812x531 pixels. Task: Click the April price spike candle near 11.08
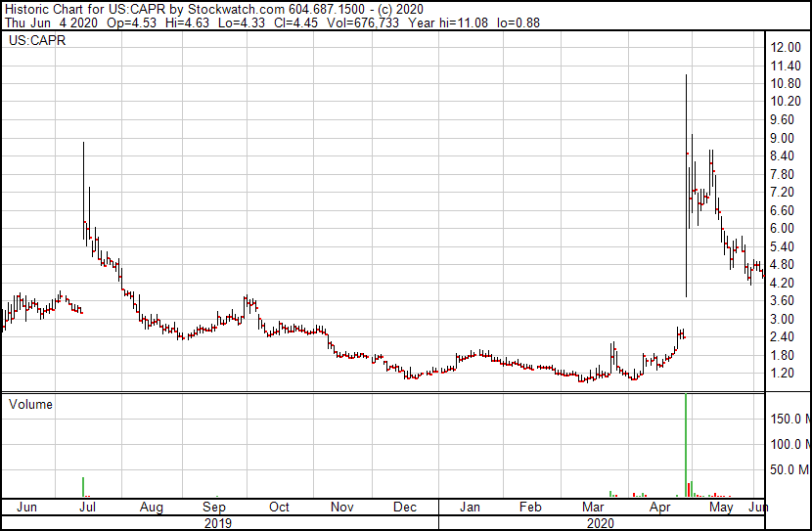coord(686,185)
